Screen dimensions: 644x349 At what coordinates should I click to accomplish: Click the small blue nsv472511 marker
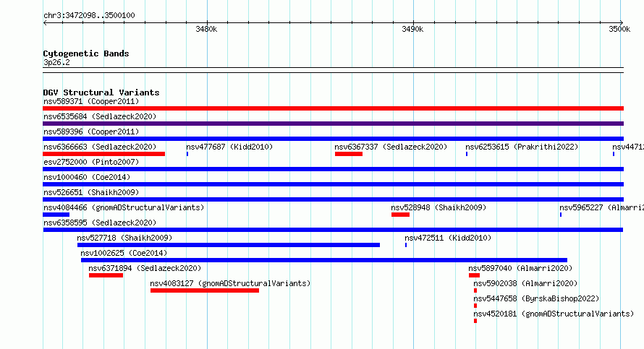pos(406,245)
